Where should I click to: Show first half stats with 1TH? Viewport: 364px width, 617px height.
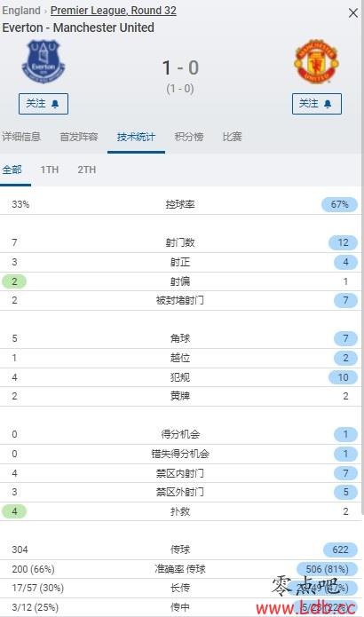coord(49,170)
